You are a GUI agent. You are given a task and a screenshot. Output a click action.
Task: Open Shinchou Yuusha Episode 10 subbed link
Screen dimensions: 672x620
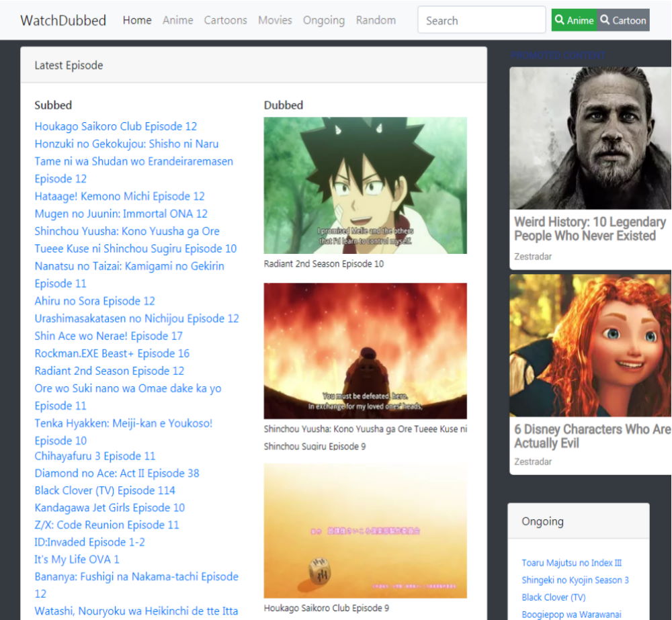pos(136,240)
